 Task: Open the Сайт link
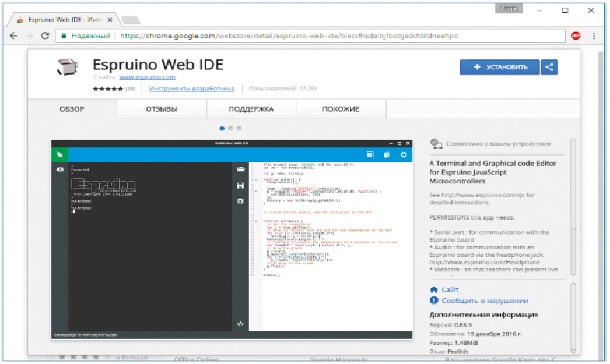[x=450, y=290]
